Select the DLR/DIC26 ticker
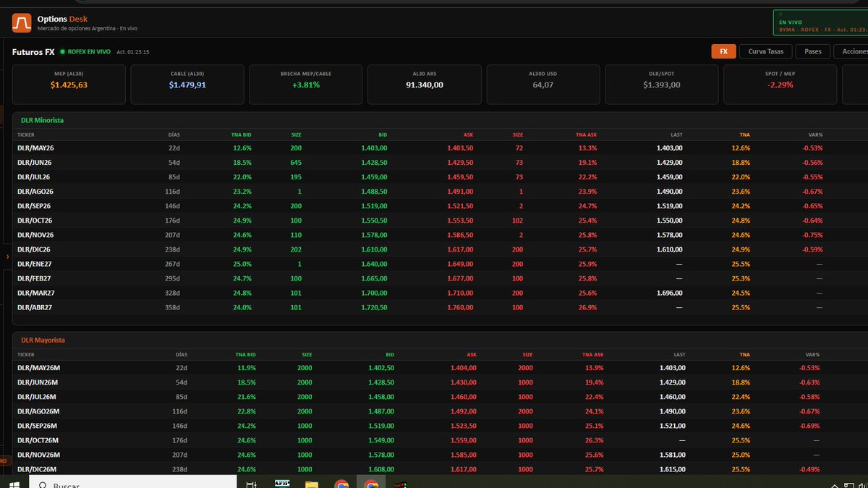The height and width of the screenshot is (488, 868). (35, 249)
